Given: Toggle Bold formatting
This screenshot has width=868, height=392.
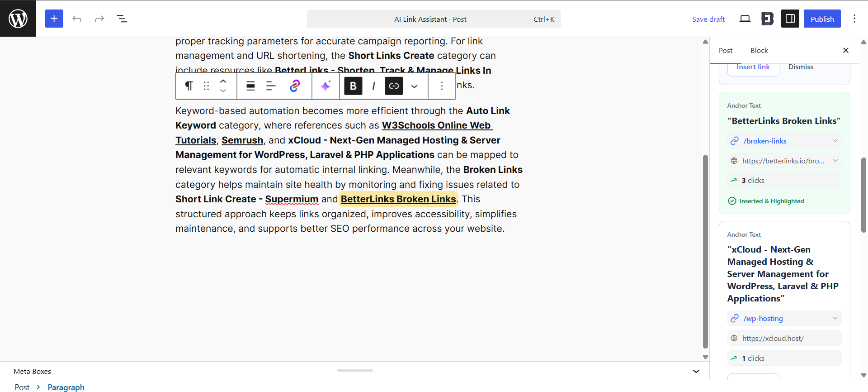Looking at the screenshot, I should pos(354,86).
